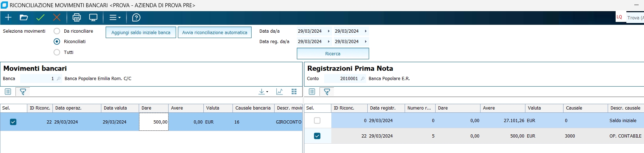Click the Causale column header in Prima Nota
Screen dimensions: 644x153
pyautogui.click(x=585, y=108)
